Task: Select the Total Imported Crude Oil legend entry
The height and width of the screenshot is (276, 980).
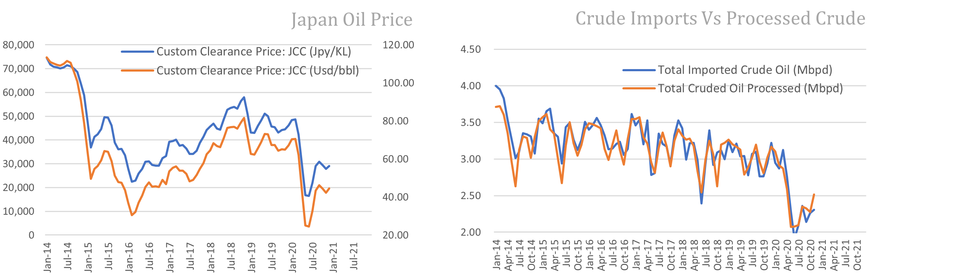Action: [745, 70]
